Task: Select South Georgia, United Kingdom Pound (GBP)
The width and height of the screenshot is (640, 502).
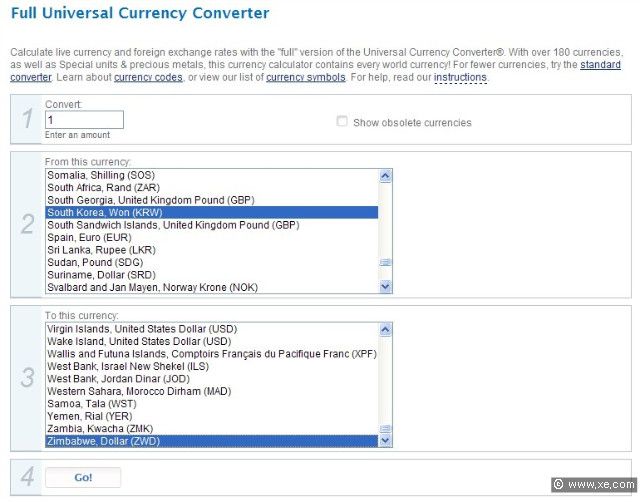Action: coord(211,200)
